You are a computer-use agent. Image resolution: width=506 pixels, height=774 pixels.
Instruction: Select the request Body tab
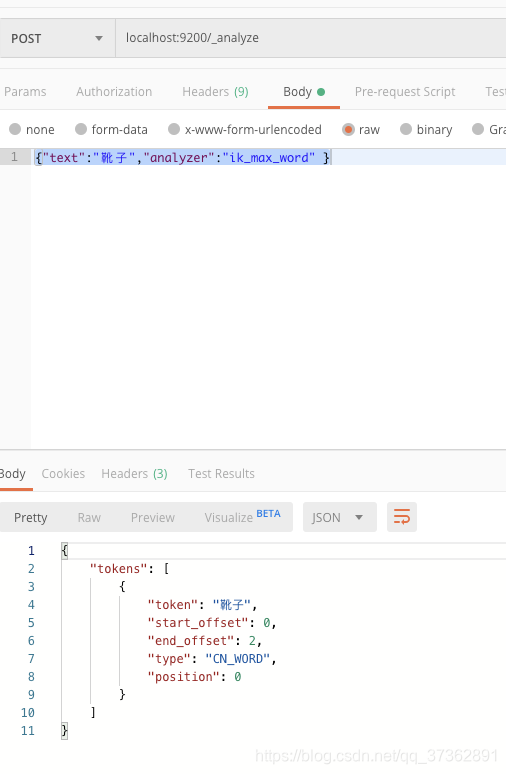(x=304, y=92)
